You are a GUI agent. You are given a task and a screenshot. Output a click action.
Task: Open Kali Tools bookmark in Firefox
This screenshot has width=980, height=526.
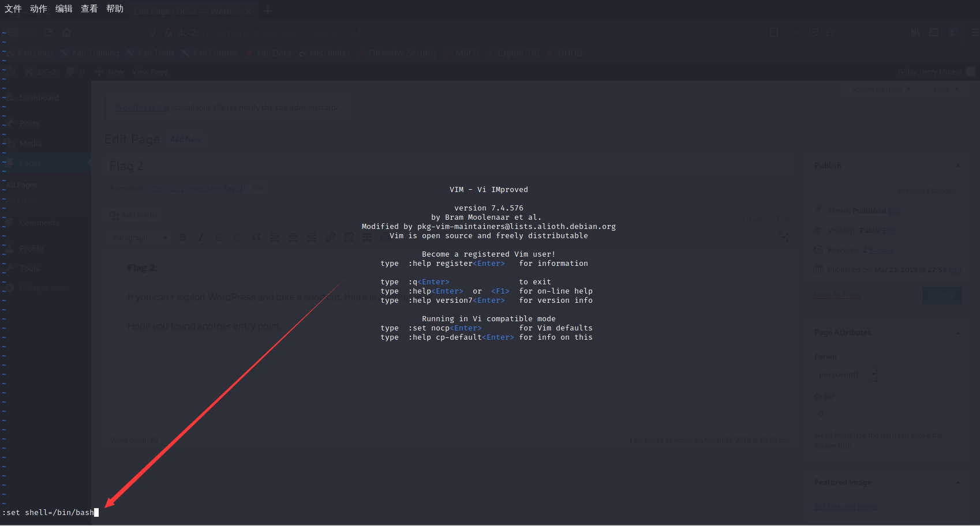[151, 53]
